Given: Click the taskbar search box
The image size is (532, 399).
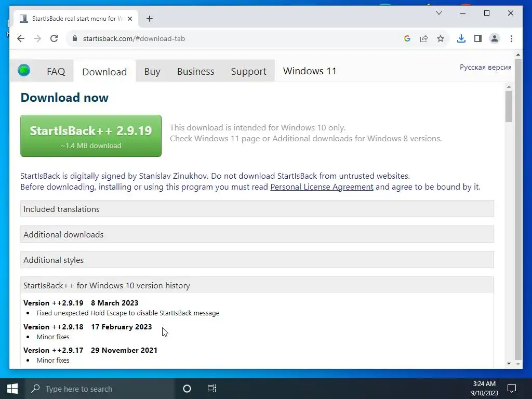Looking at the screenshot, I should (x=99, y=389).
